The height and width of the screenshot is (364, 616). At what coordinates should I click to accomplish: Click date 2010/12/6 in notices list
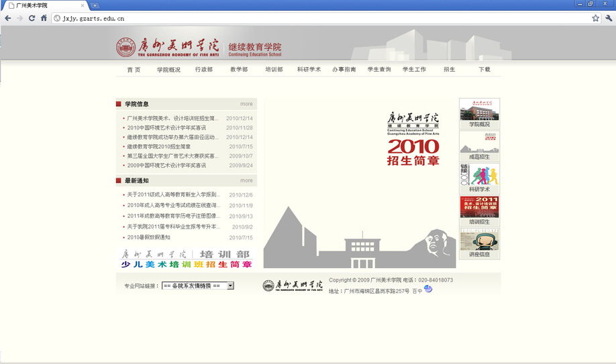pyautogui.click(x=241, y=195)
